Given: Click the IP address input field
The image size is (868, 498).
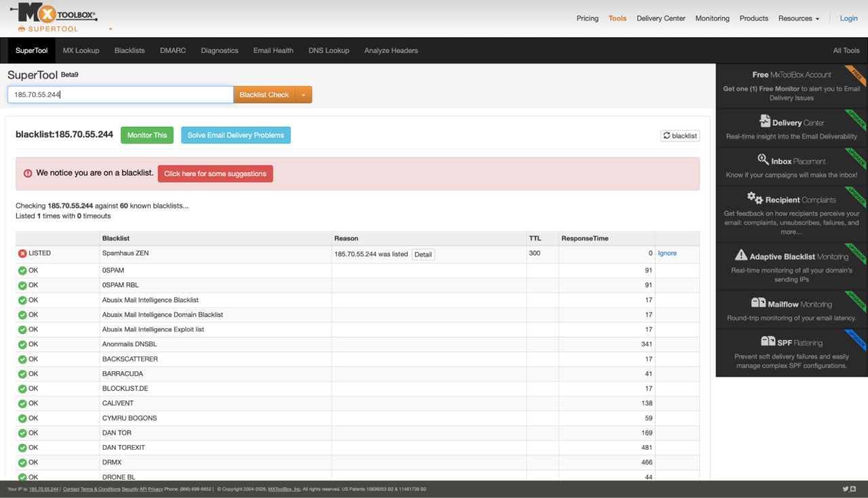Looking at the screenshot, I should [x=121, y=95].
